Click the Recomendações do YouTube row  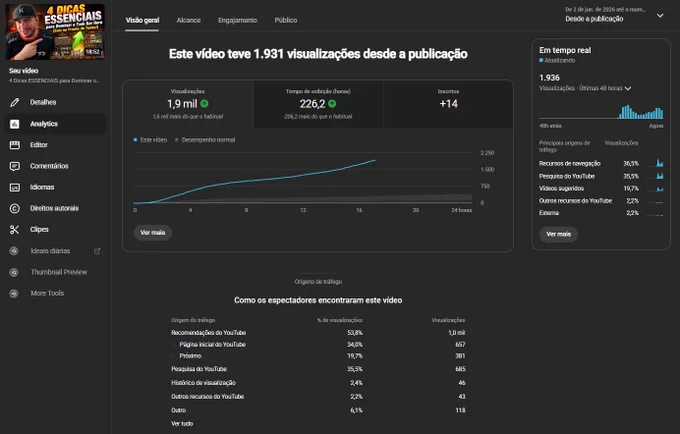pyautogui.click(x=318, y=333)
